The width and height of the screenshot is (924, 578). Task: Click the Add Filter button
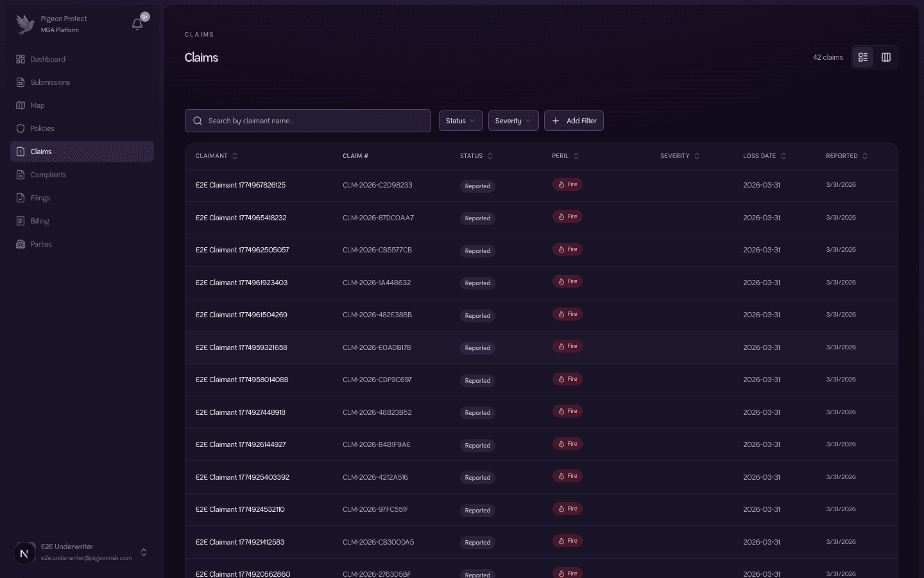coord(574,121)
